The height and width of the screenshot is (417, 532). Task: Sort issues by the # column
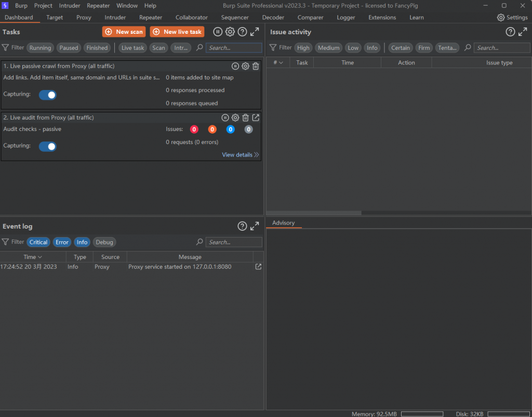pyautogui.click(x=278, y=62)
